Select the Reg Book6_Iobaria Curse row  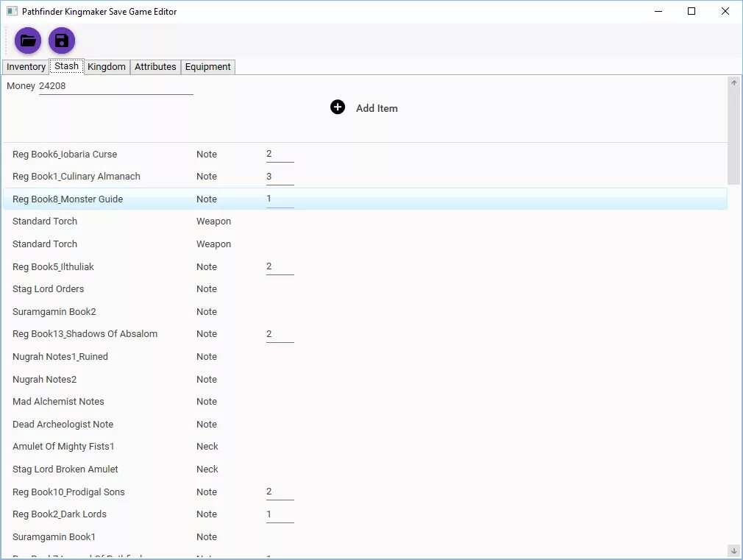365,154
